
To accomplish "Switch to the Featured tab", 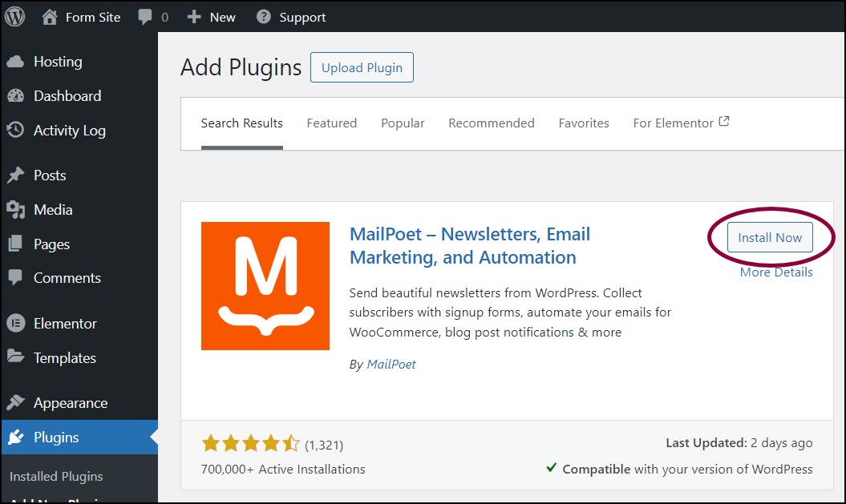I will coord(332,123).
